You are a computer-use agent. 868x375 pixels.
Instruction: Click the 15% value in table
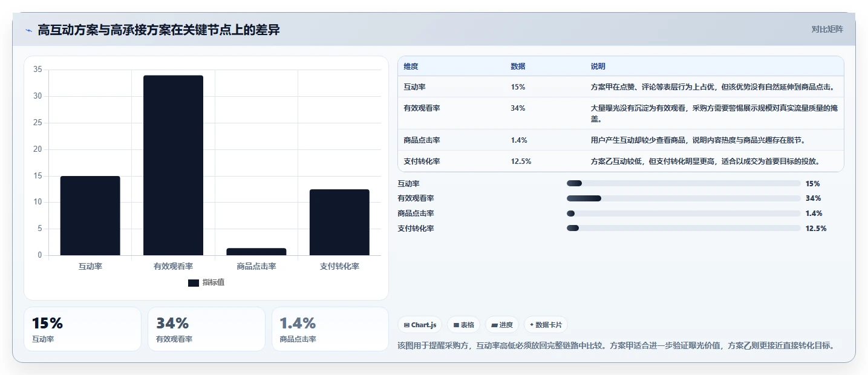click(x=518, y=87)
